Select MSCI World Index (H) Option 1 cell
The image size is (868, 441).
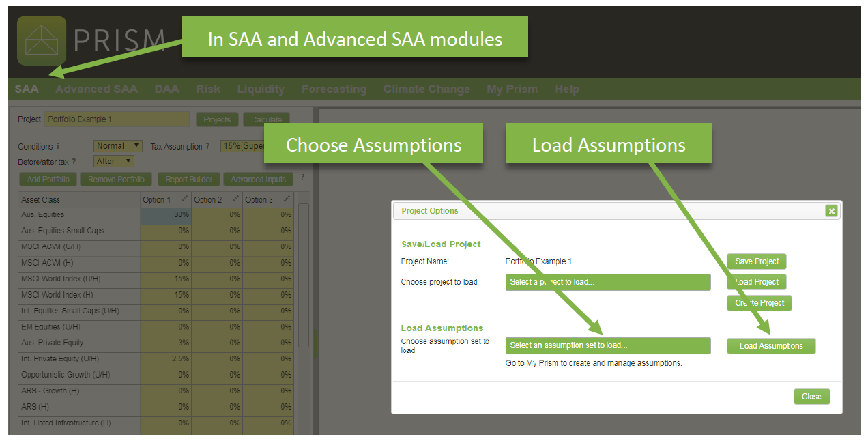click(166, 295)
